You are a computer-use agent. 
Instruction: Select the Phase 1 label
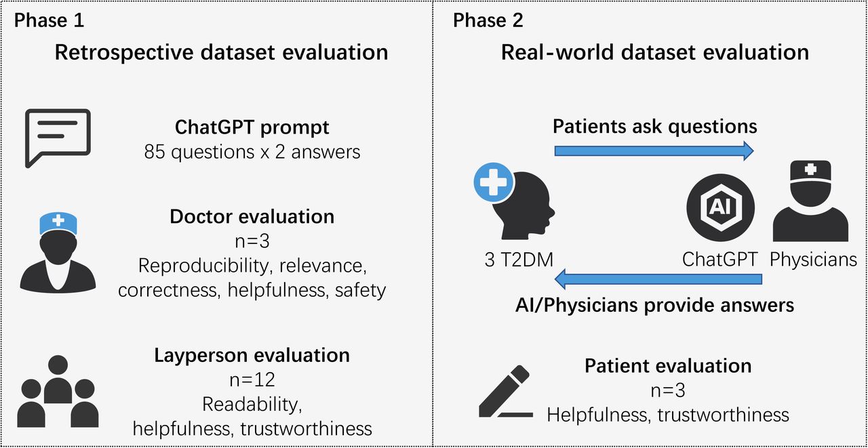tap(50, 20)
